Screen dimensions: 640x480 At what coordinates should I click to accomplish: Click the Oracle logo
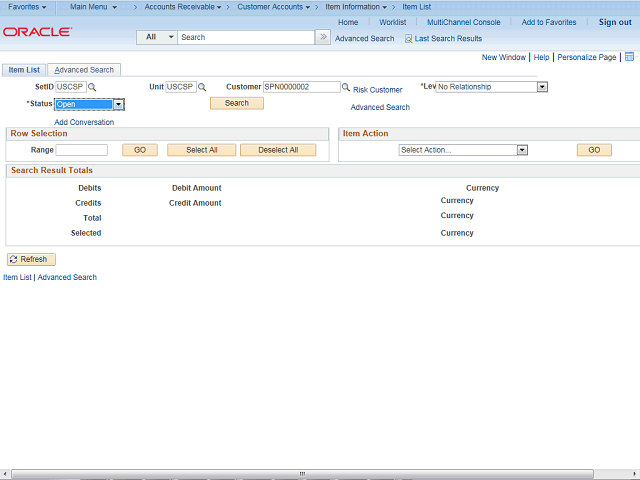38,32
